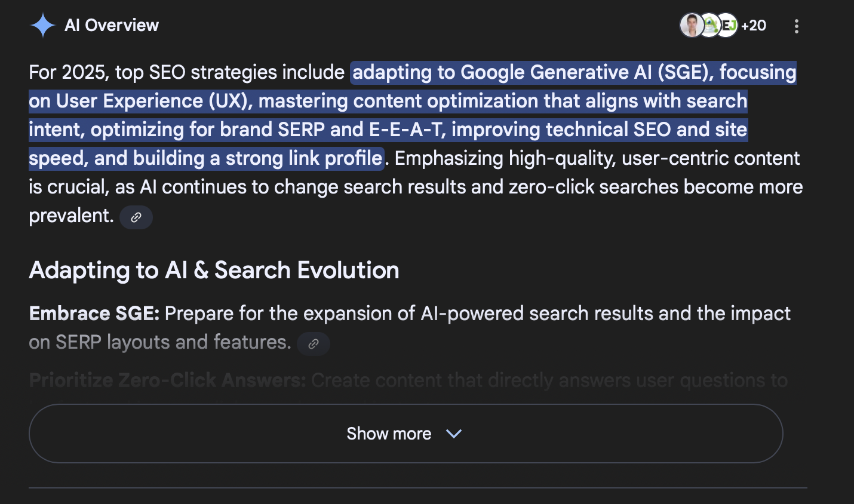This screenshot has width=854, height=504.
Task: Click the EJ source avatar
Action: click(728, 26)
